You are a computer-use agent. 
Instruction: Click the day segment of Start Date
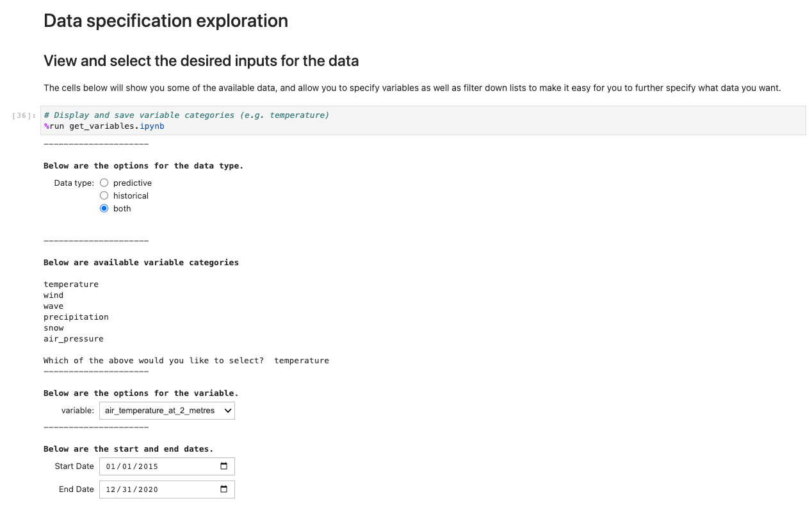click(127, 466)
